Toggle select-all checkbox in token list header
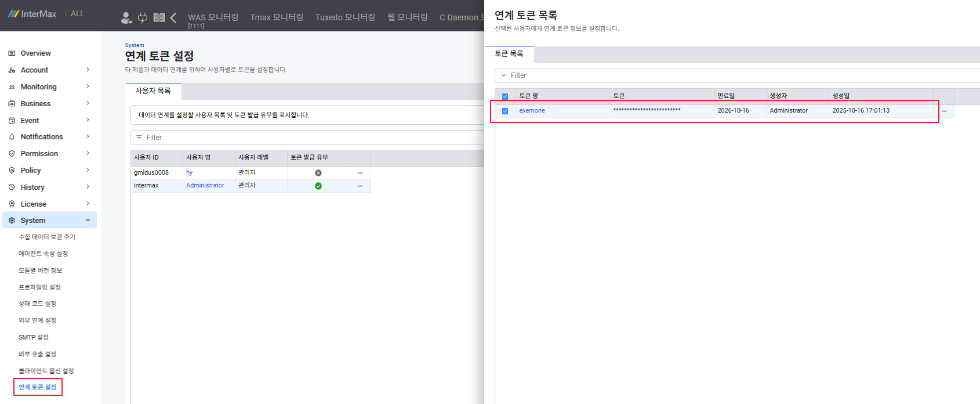The image size is (980, 404). pos(505,96)
